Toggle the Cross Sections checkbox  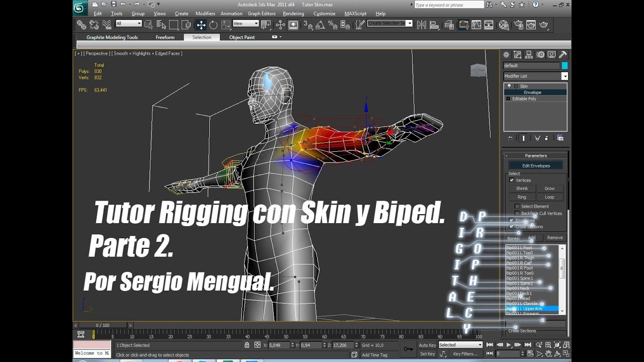pyautogui.click(x=512, y=227)
